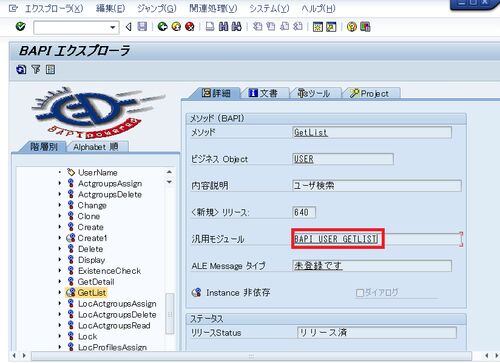The width and height of the screenshot is (500, 363).
Task: Switch to the Alphabet 順 tab
Action: pyautogui.click(x=97, y=147)
